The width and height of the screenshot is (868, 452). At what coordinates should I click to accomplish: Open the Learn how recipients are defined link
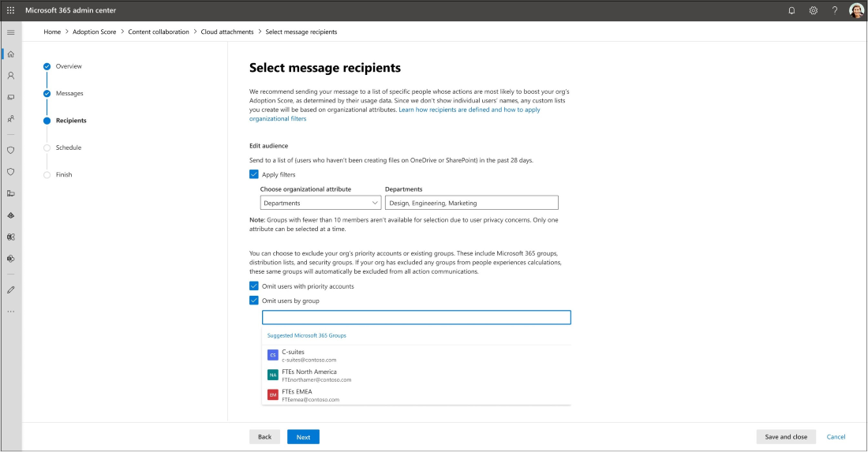tap(469, 110)
